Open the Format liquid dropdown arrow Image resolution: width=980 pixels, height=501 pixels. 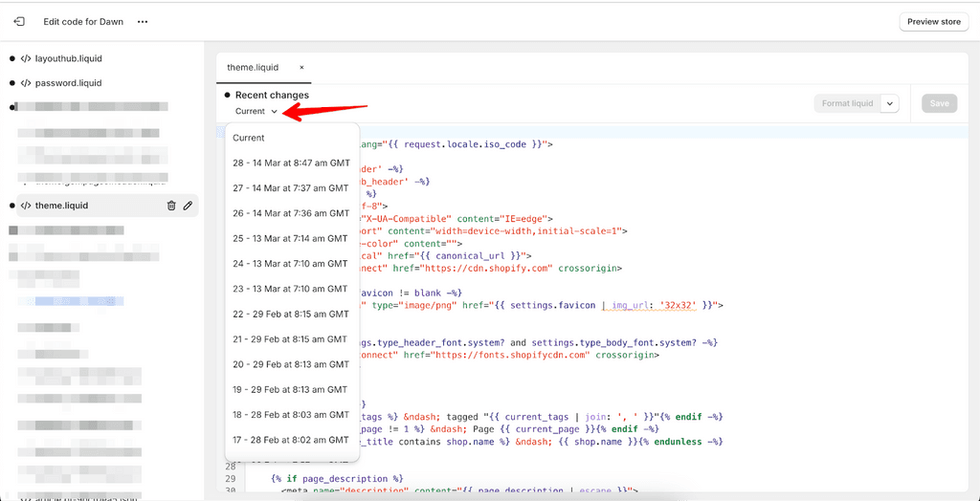[890, 103]
